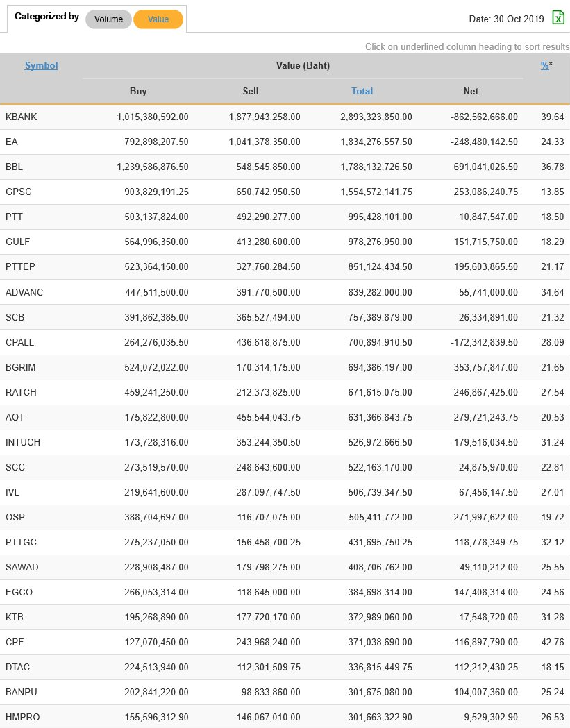This screenshot has height=728, width=570.
Task: Switch categorization to Volume
Action: (x=108, y=19)
